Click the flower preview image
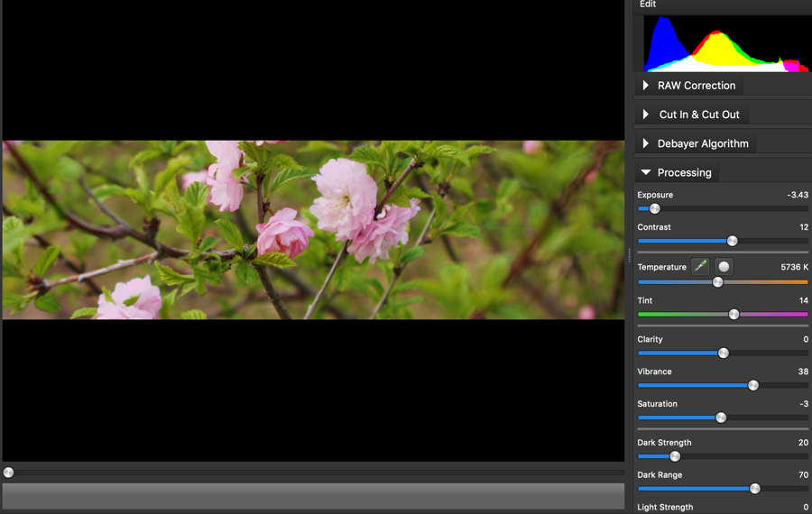Image resolution: width=812 pixels, height=514 pixels. coord(313,230)
